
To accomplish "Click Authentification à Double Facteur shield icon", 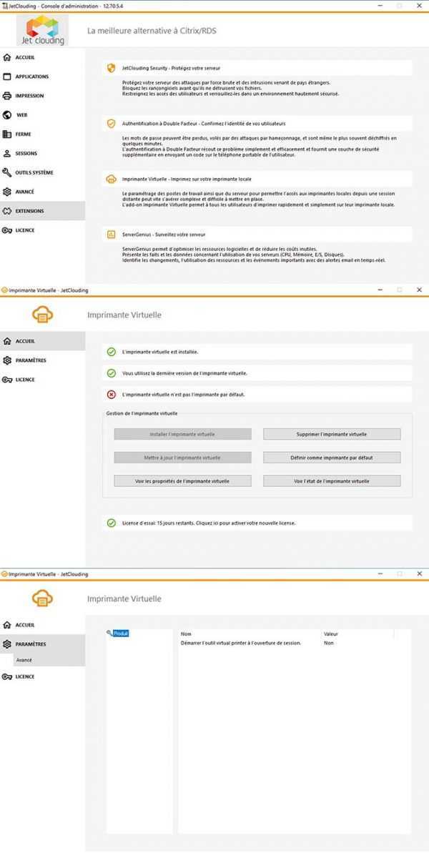I will pos(111,123).
